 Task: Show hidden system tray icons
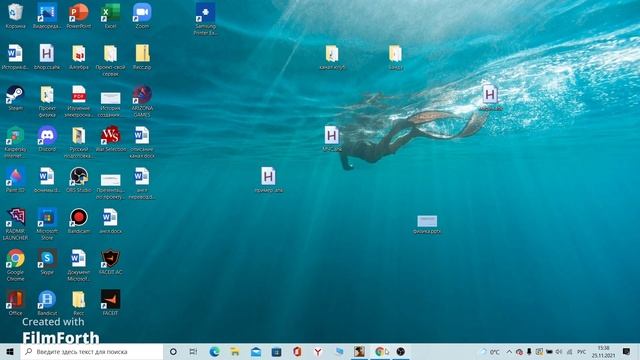pos(509,351)
